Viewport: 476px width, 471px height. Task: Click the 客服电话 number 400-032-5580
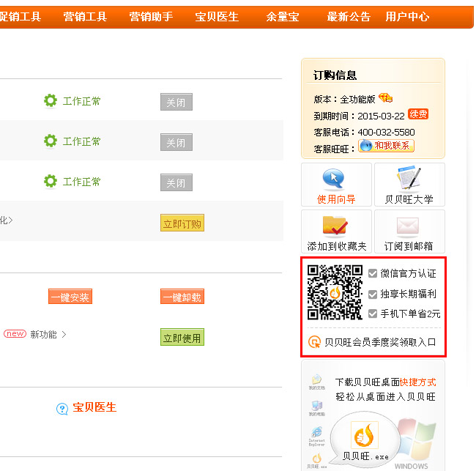(386, 133)
